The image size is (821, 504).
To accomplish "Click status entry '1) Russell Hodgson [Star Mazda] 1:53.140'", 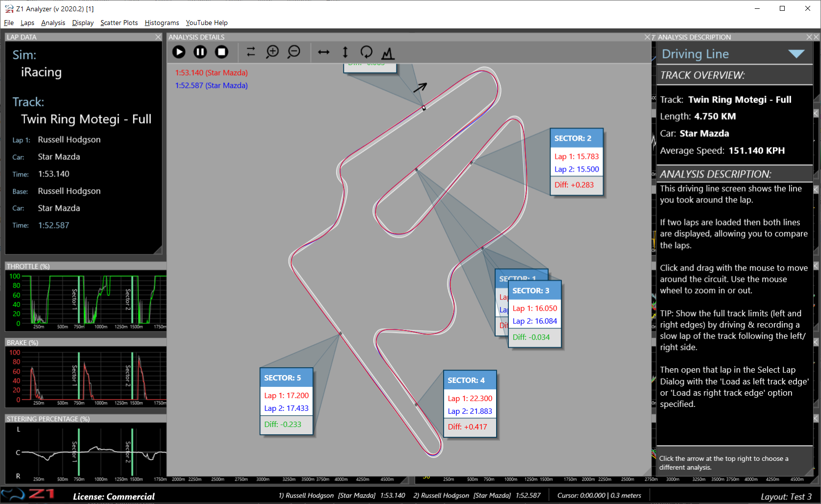I will pyautogui.click(x=342, y=495).
